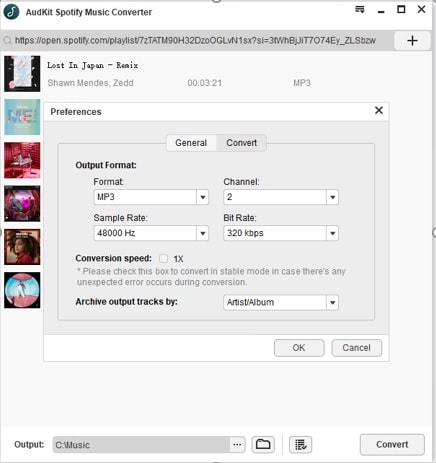436x463 pixels.
Task: Select the Lost In Japan album thumbnail
Action: (22, 74)
